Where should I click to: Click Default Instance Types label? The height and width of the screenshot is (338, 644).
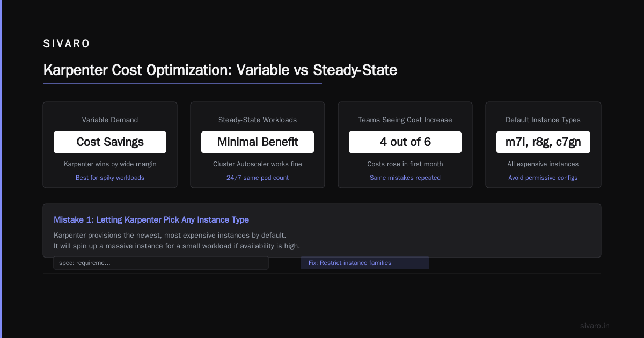click(543, 120)
